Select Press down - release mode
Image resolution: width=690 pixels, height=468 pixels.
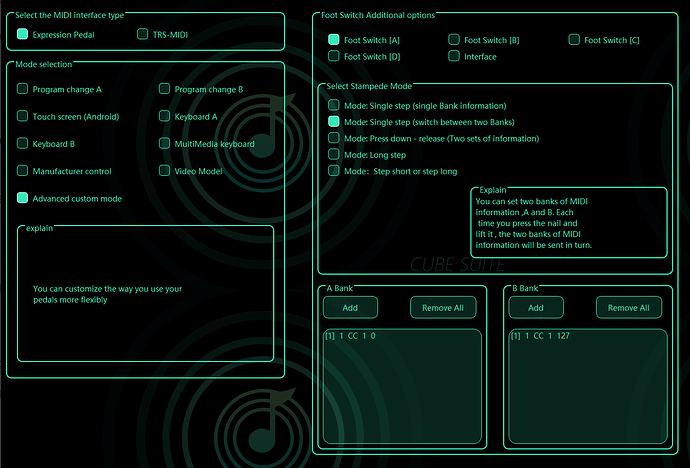(x=334, y=138)
